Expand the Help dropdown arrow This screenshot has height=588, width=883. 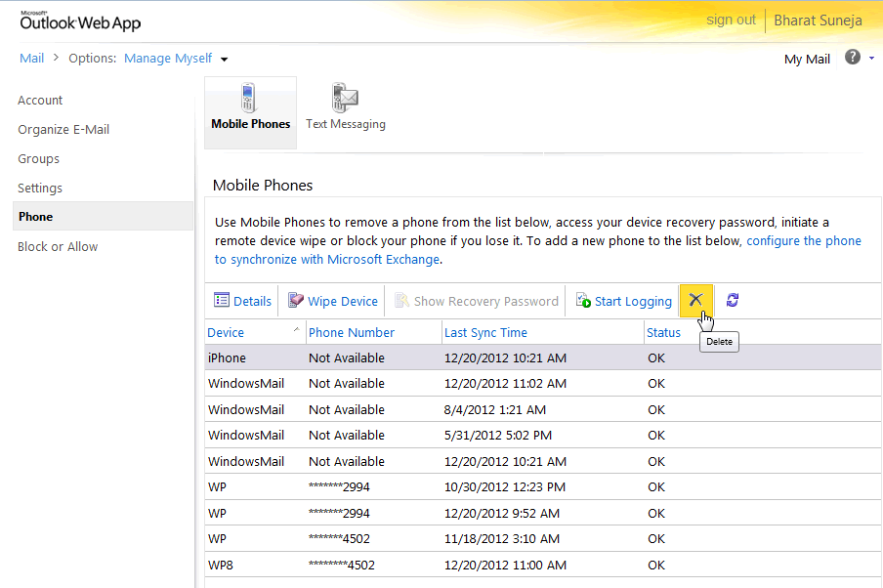click(x=871, y=58)
